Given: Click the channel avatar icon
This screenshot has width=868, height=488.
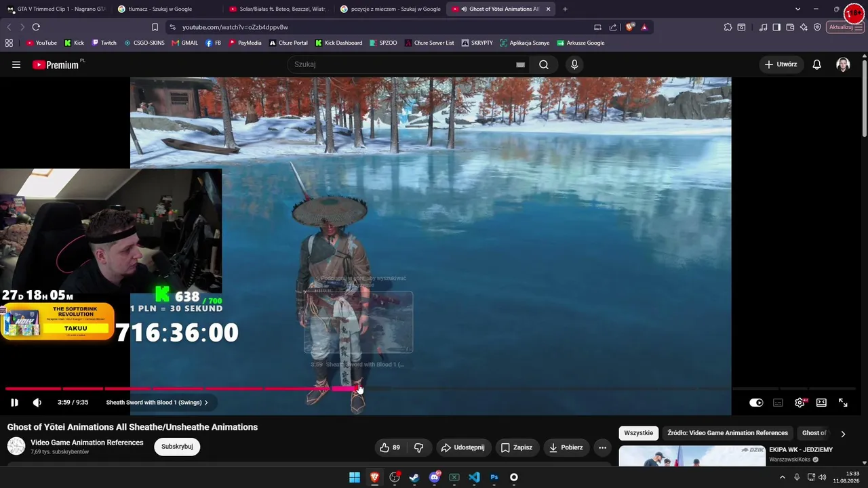Looking at the screenshot, I should click(16, 446).
